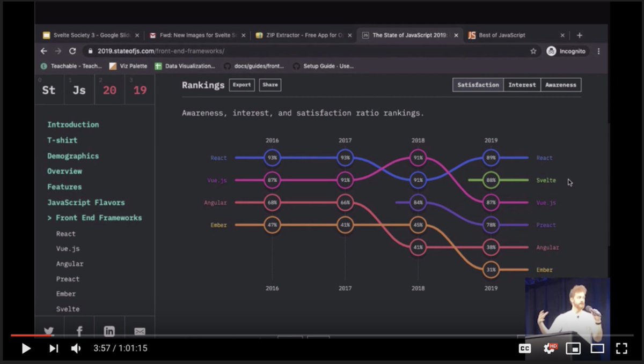
Task: Close the Svelte Society 3 tab
Action: (137, 35)
